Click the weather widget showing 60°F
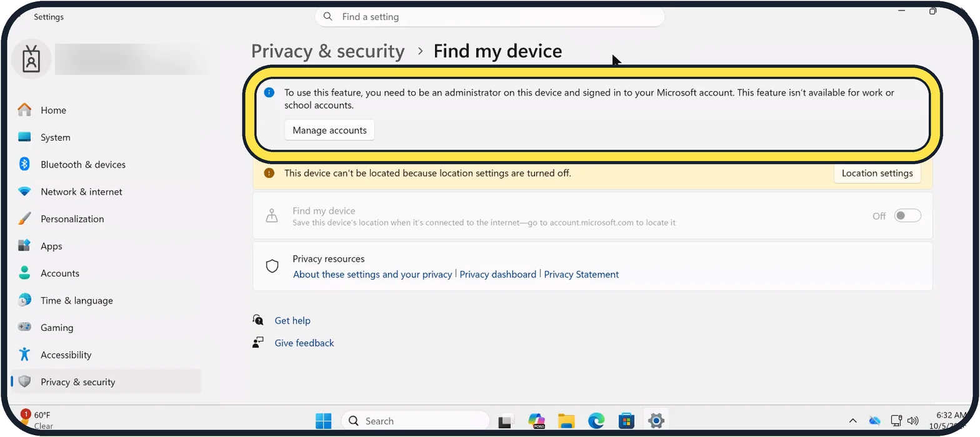The height and width of the screenshot is (437, 980). coord(37,420)
